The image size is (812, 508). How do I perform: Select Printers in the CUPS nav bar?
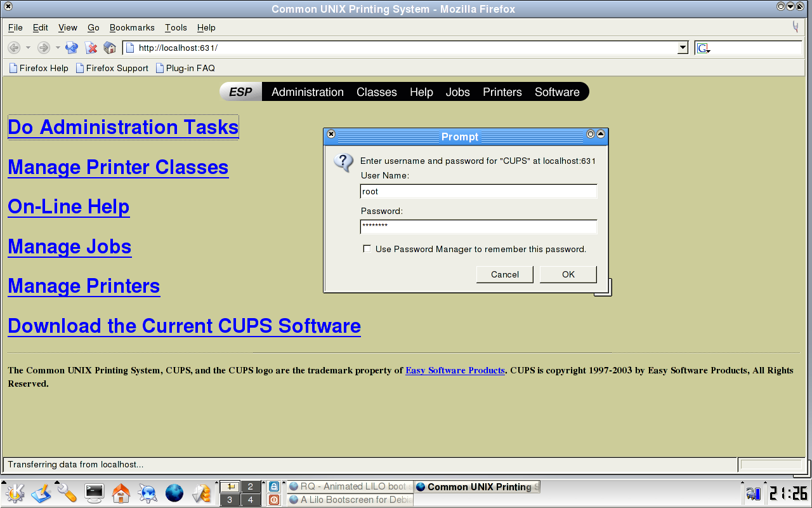[x=502, y=92]
